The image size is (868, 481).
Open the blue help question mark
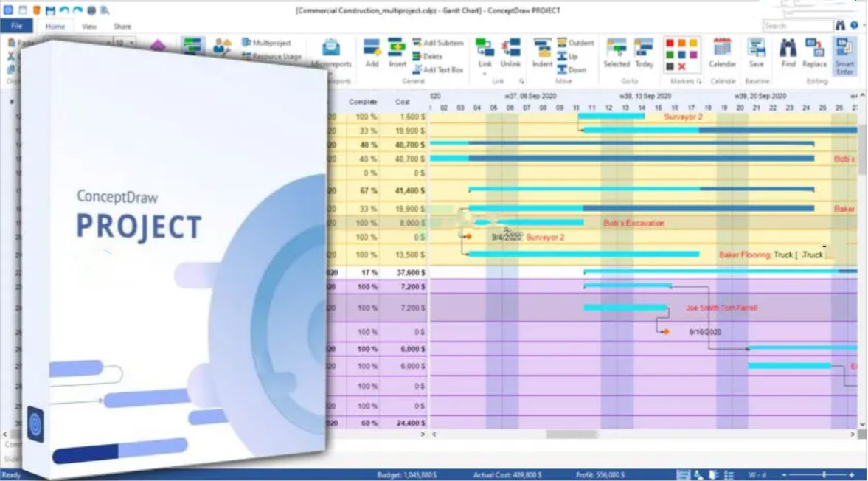854,26
